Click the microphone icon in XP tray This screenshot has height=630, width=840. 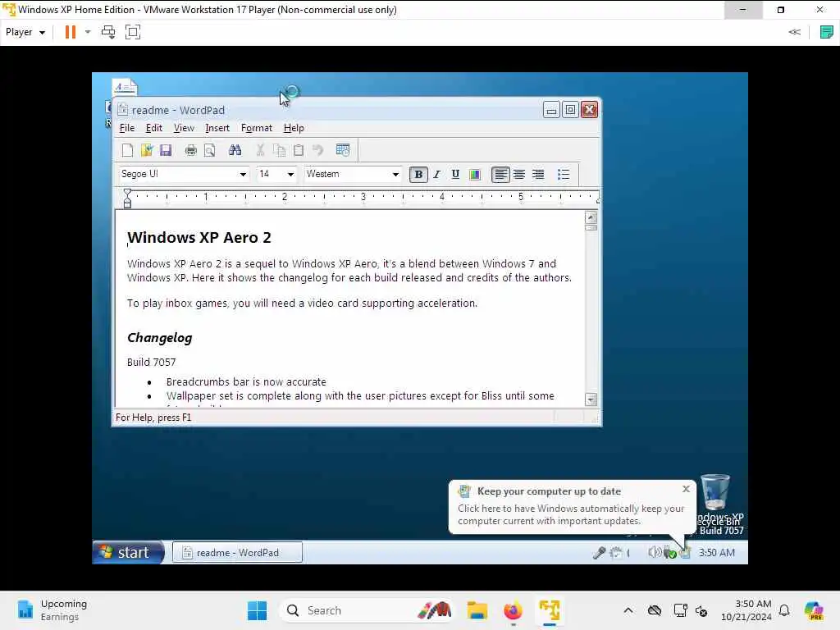click(x=599, y=553)
